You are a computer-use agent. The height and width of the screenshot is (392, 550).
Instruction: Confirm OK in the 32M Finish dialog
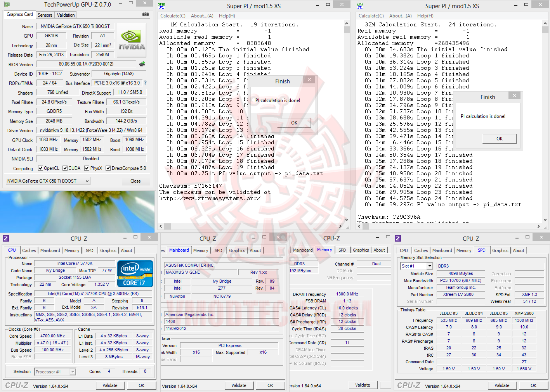click(500, 139)
